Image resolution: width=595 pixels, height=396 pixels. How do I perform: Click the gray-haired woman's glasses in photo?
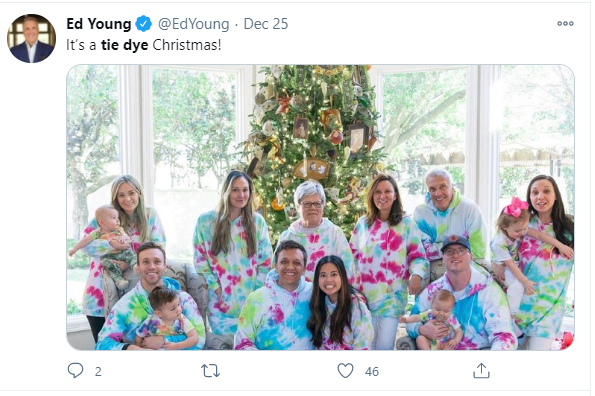(x=311, y=204)
